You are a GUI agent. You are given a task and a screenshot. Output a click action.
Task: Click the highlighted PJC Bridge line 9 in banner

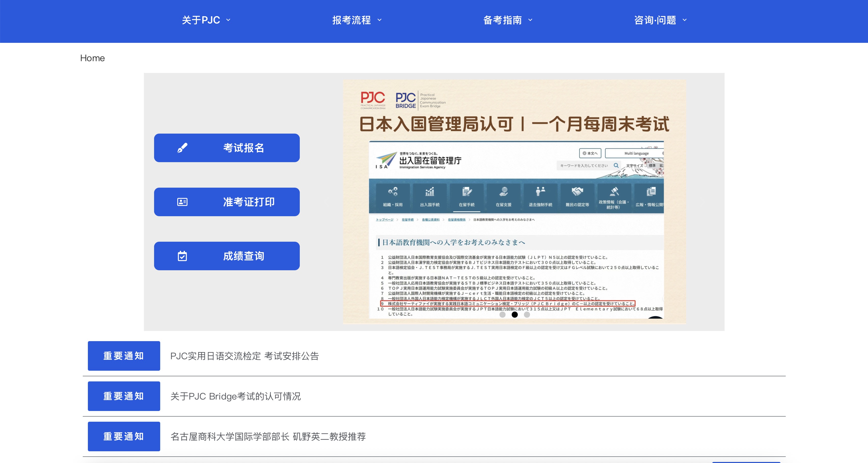point(508,303)
